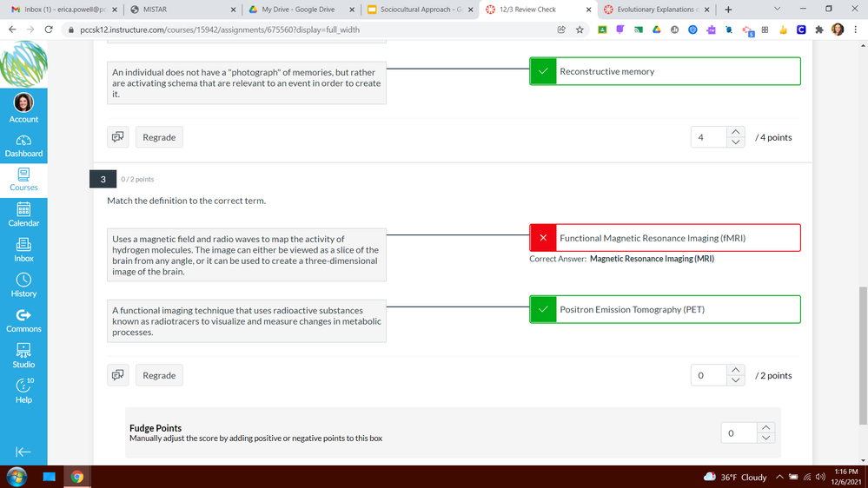
Task: Increase the Fudge Points value
Action: tap(765, 427)
